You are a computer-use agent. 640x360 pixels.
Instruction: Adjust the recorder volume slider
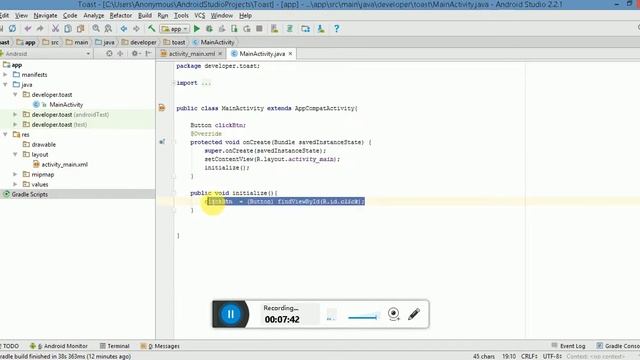[363, 316]
